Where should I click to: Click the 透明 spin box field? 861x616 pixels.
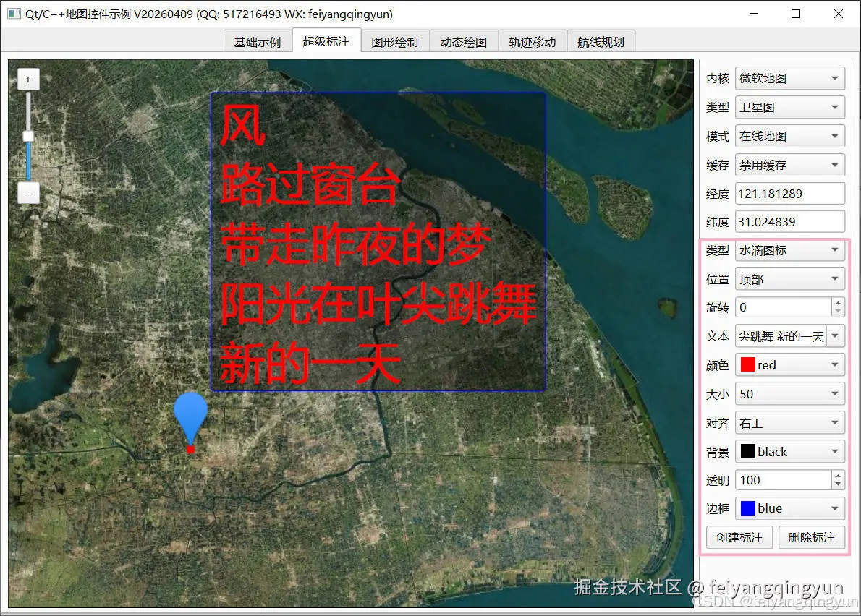pos(784,480)
